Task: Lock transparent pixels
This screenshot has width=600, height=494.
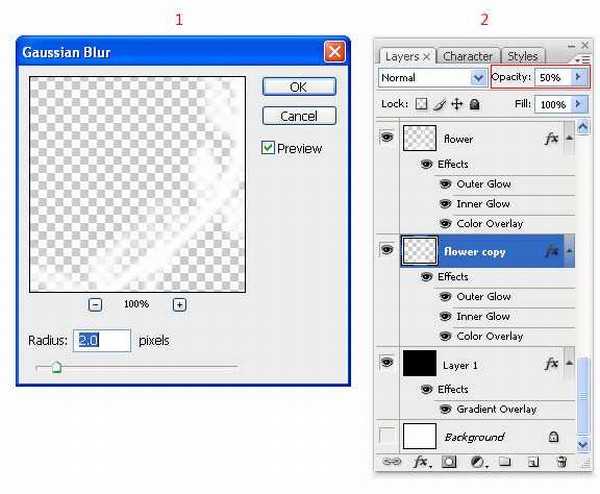Action: tap(421, 103)
